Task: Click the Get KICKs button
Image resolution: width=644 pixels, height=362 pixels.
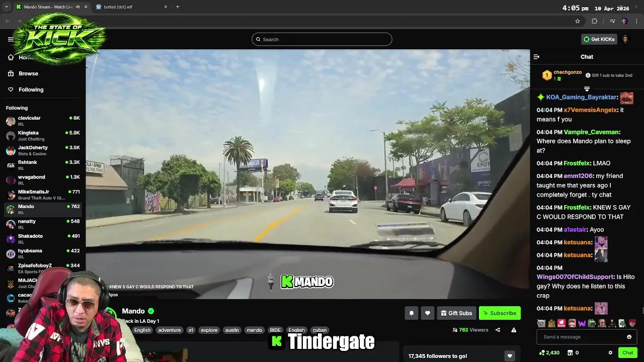Action: coord(599,39)
